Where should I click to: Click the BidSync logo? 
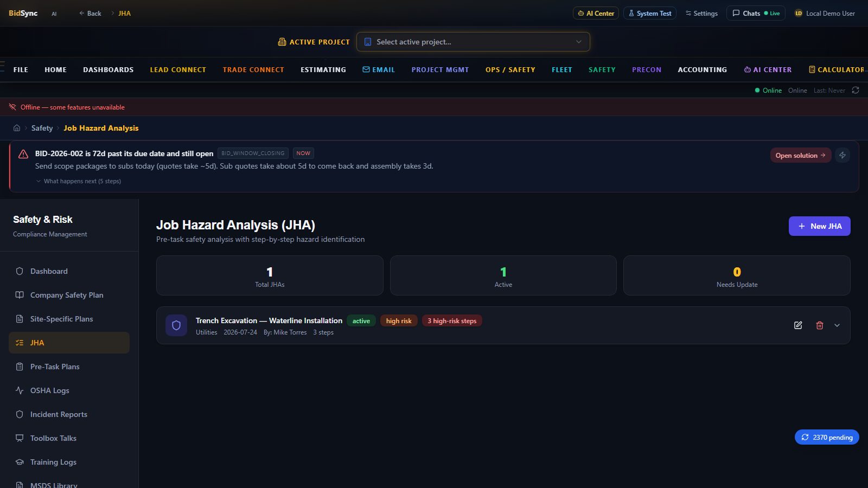23,13
